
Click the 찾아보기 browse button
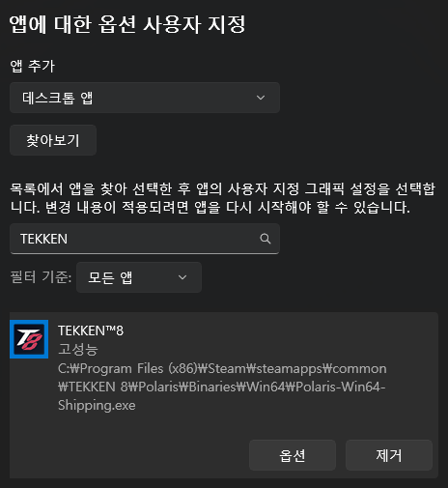53,140
